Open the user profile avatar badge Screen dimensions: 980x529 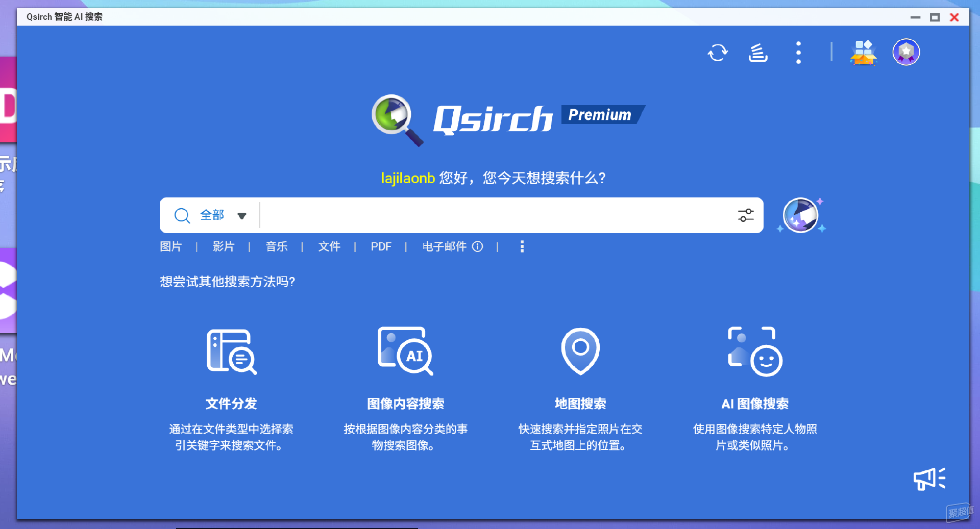[905, 52]
